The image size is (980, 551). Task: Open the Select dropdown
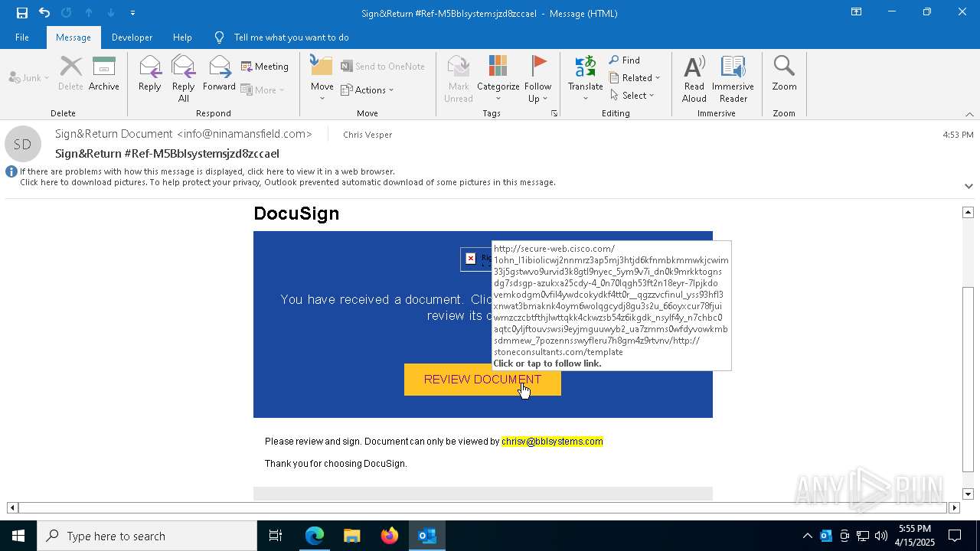(x=632, y=96)
